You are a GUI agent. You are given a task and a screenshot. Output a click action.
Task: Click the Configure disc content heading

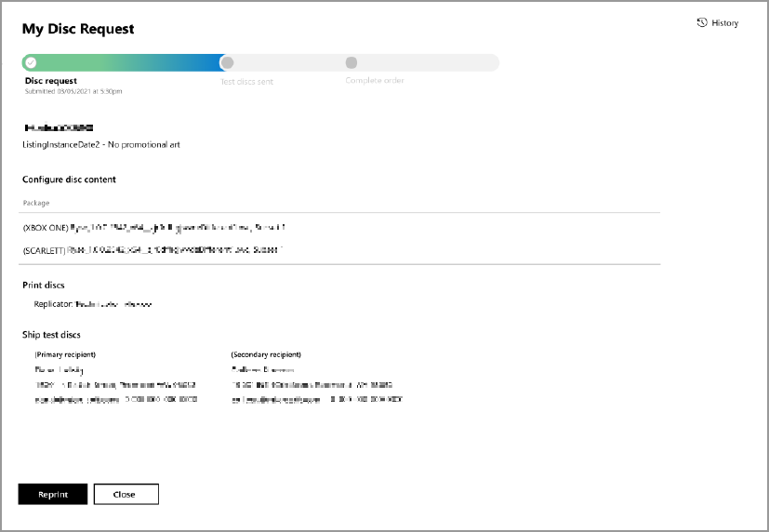coord(69,180)
